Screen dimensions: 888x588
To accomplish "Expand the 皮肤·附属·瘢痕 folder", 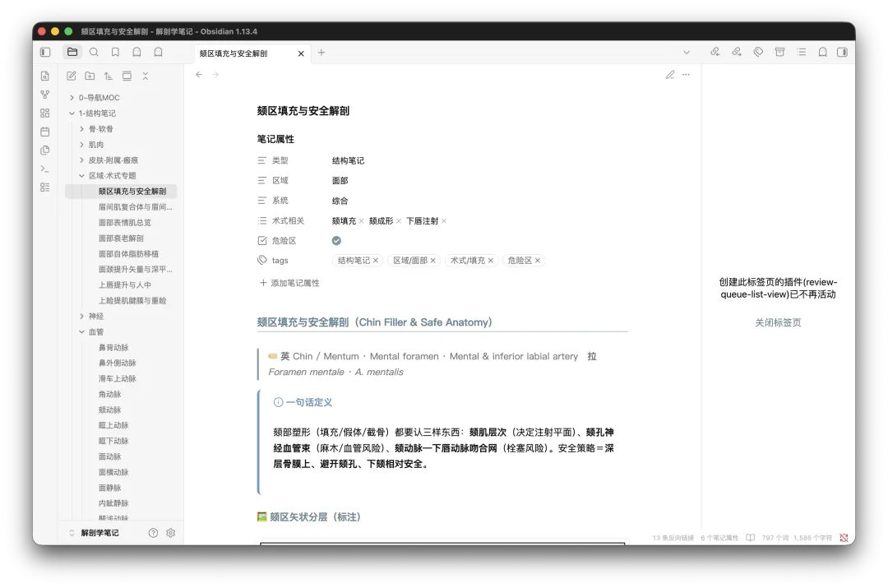I will (81, 160).
